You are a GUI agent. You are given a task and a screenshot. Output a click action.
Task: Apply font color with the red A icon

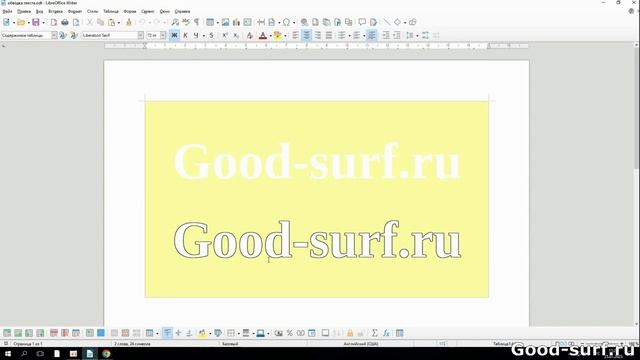[263, 36]
